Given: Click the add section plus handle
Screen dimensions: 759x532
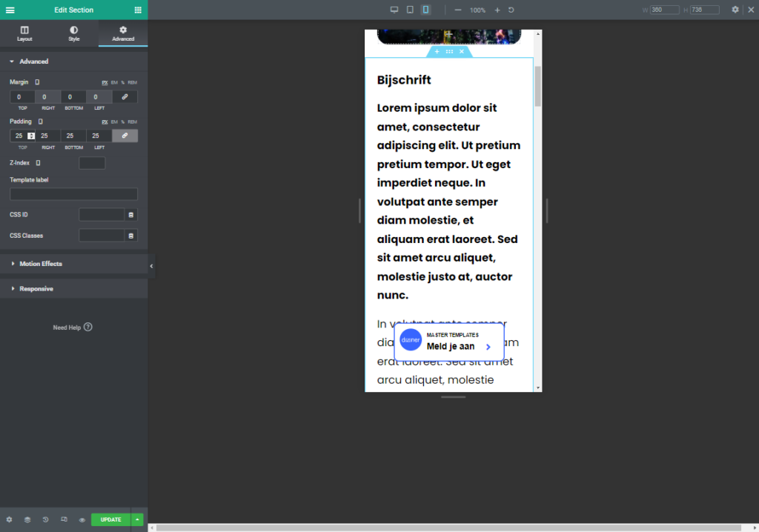Looking at the screenshot, I should pyautogui.click(x=437, y=52).
